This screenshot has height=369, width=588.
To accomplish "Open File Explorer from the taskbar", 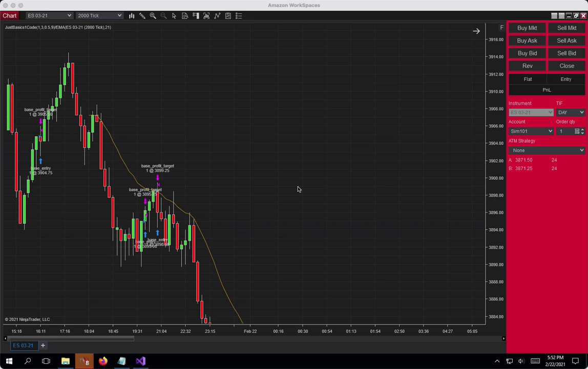I will coord(65,361).
